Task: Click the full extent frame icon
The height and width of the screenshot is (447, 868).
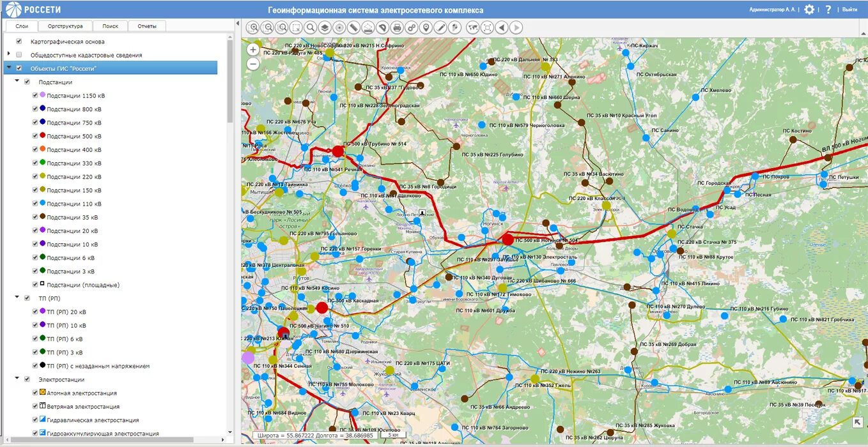Action: [487, 27]
